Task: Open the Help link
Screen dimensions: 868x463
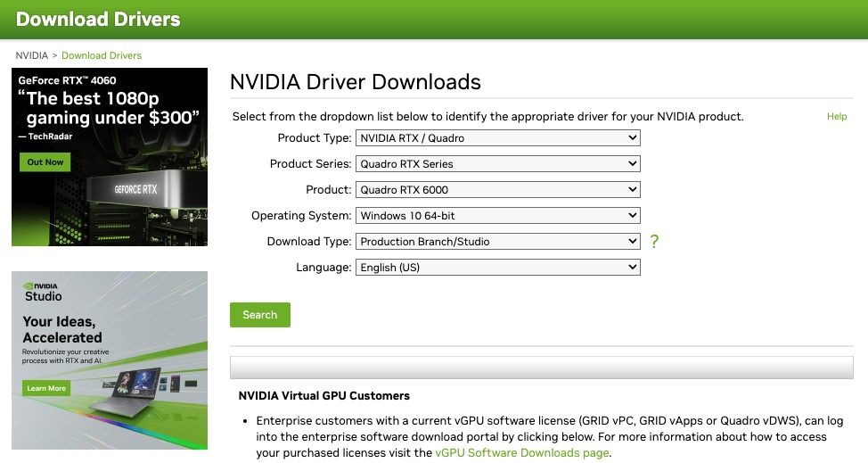Action: tap(837, 116)
